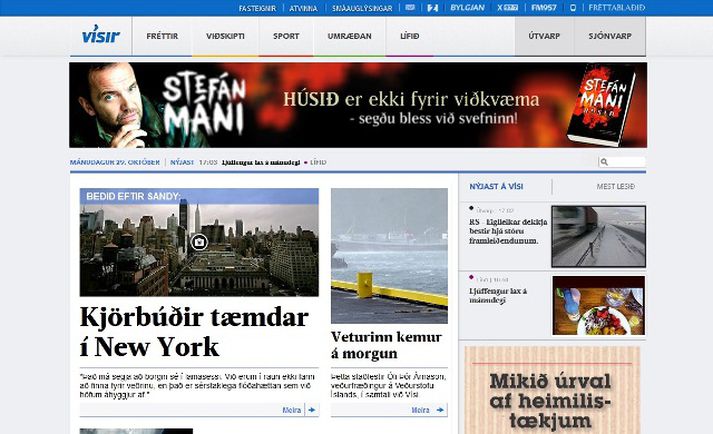Click the Nýjast label in ticker bar

click(182, 162)
